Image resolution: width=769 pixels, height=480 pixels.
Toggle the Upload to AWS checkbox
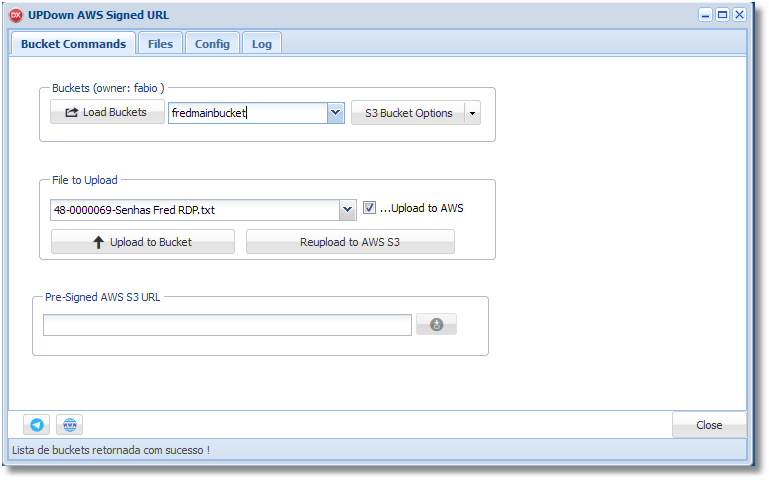(369, 208)
